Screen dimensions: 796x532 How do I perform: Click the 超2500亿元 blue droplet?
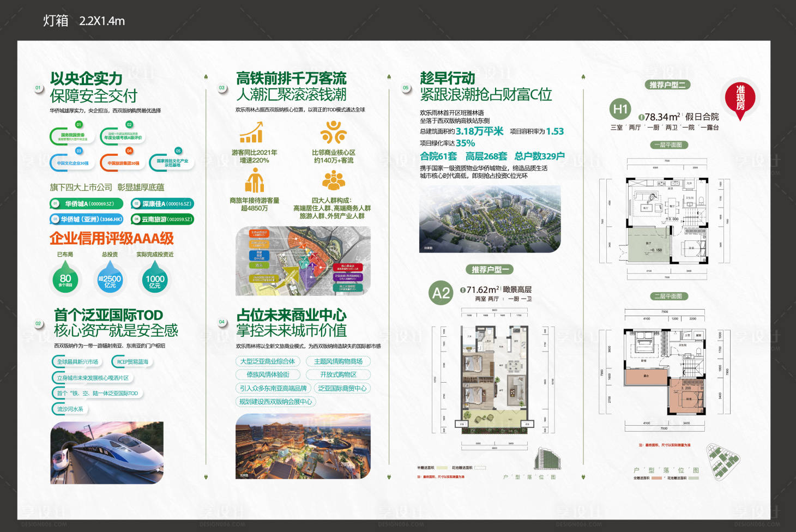point(110,277)
